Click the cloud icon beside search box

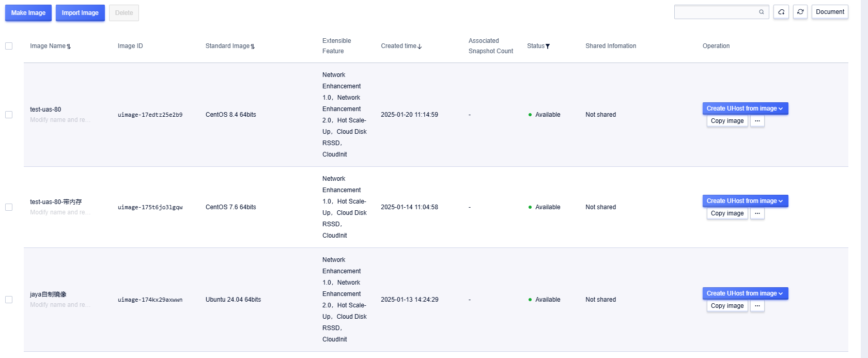(781, 12)
